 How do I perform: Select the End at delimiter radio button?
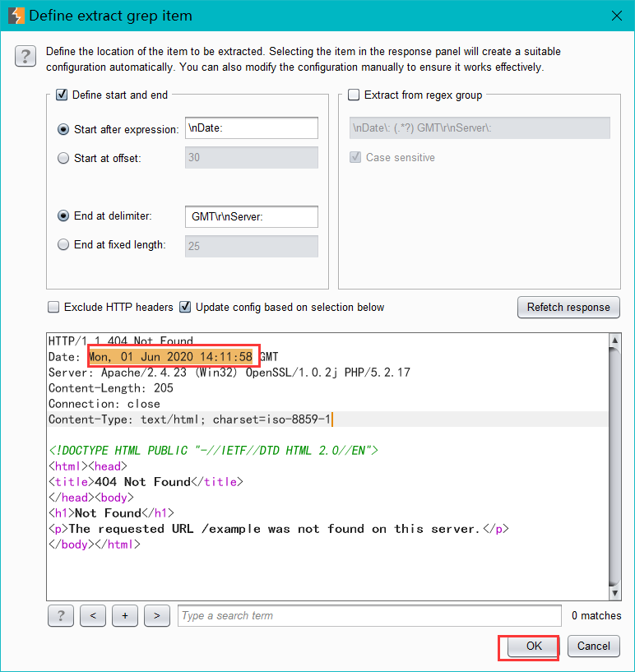point(63,216)
